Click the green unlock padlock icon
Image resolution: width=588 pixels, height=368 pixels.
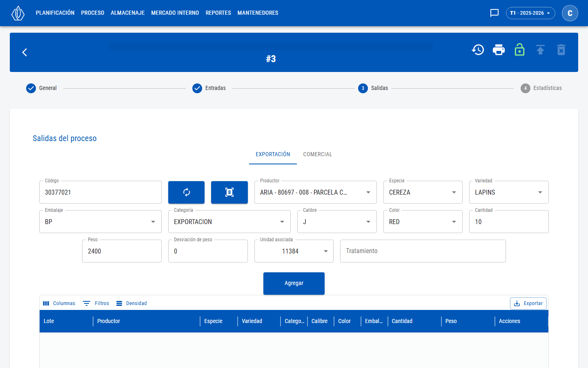point(519,50)
